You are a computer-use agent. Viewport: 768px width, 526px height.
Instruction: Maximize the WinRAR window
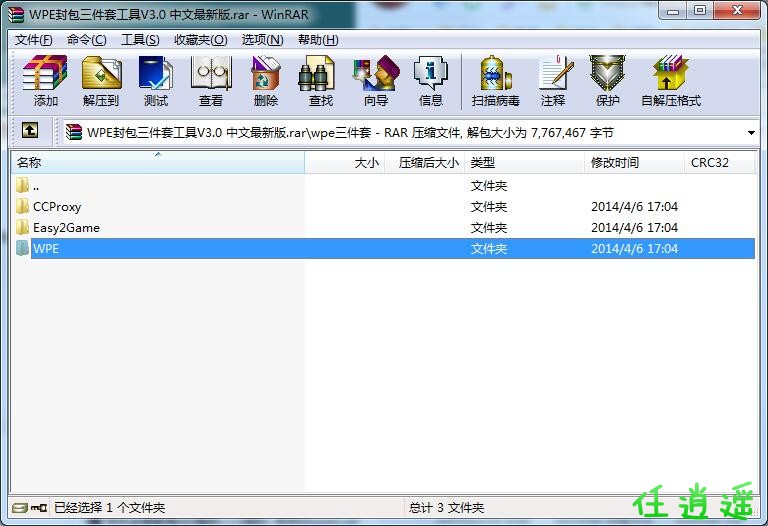click(x=700, y=10)
